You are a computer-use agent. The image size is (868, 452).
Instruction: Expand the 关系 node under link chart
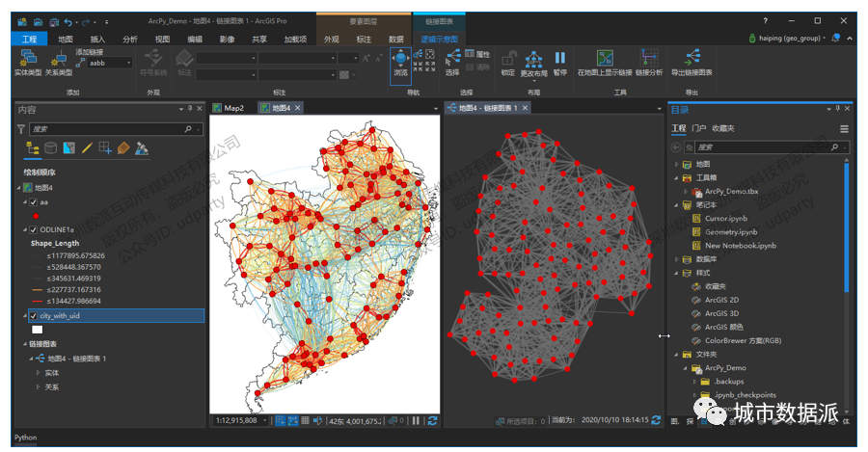[38, 386]
